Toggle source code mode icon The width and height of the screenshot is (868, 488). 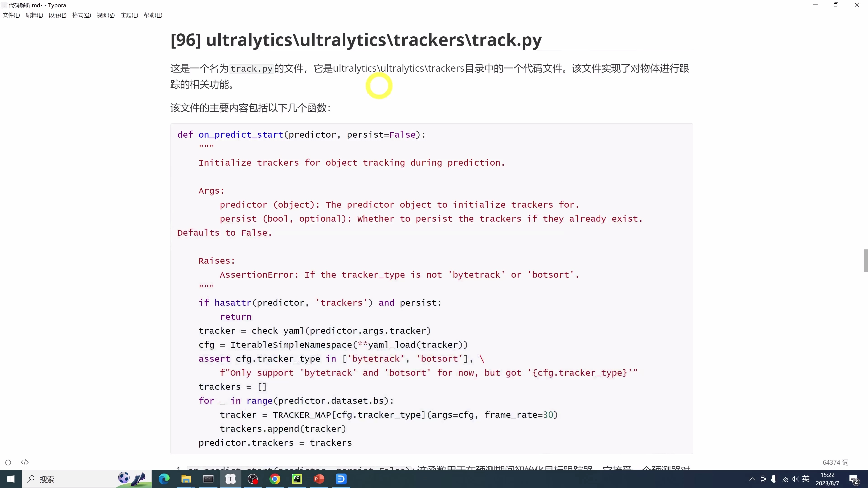point(25,462)
